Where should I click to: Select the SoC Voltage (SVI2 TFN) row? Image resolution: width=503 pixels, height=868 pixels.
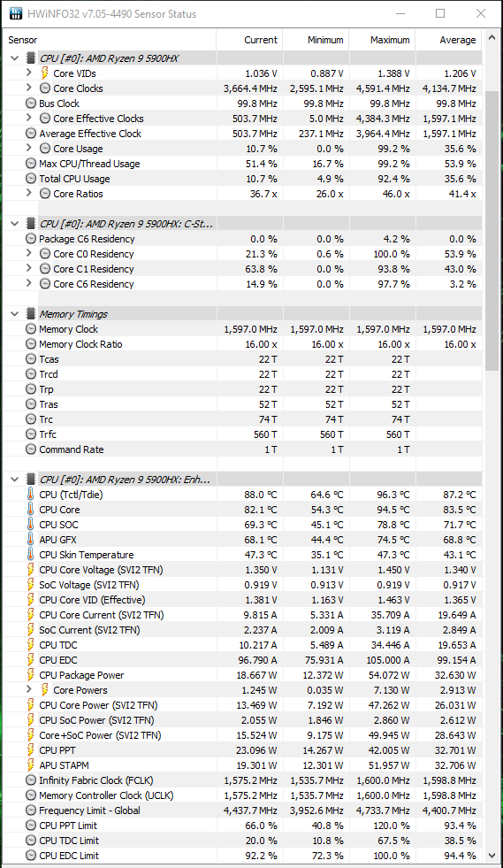243,585
